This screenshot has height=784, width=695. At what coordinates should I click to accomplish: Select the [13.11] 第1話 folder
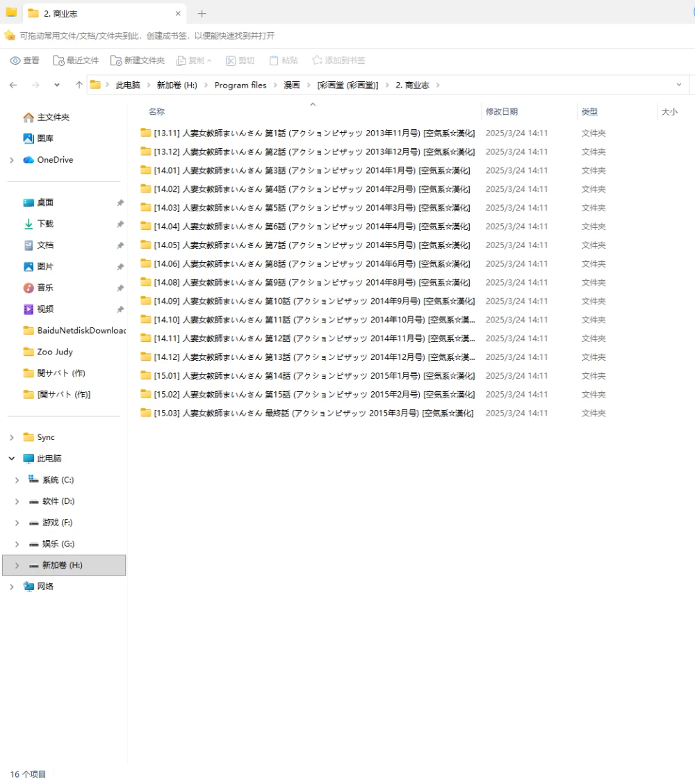(x=307, y=133)
